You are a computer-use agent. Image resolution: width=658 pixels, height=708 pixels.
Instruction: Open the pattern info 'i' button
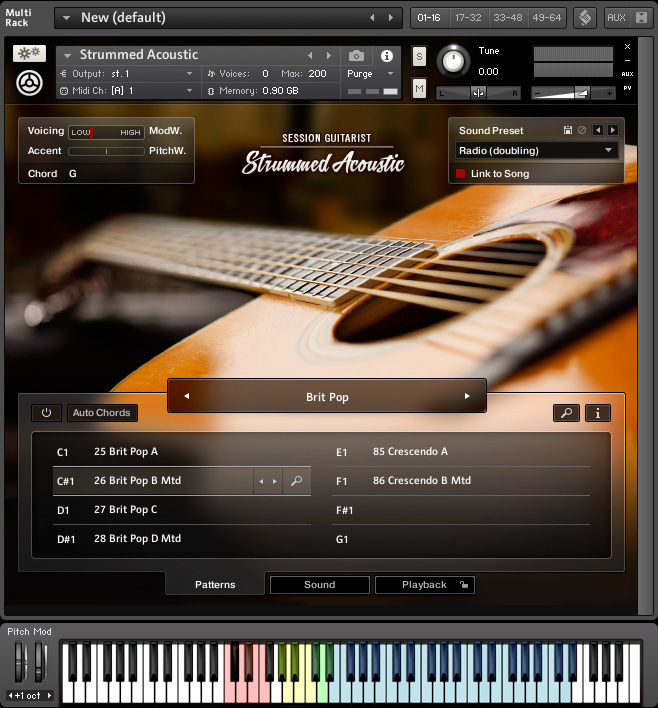coord(597,412)
